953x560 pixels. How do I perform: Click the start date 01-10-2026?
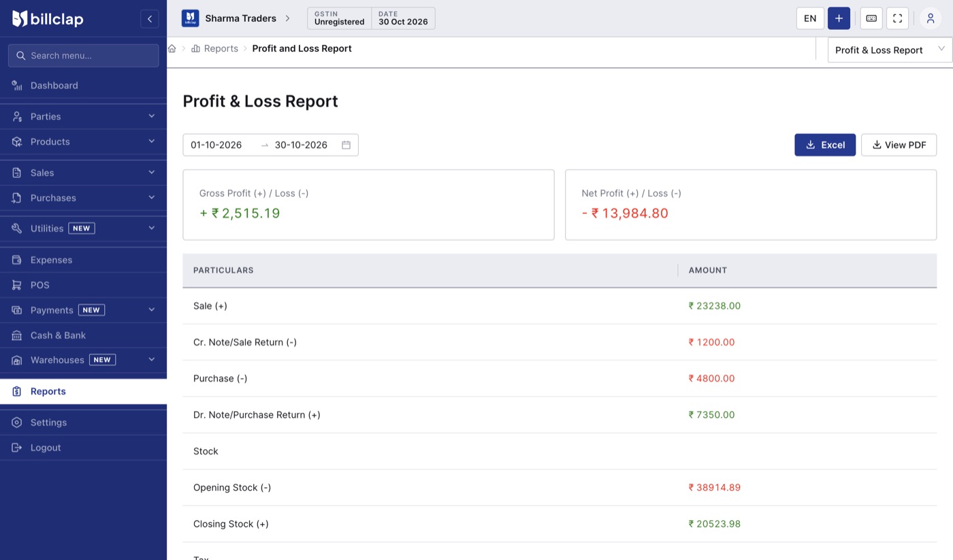pos(216,145)
